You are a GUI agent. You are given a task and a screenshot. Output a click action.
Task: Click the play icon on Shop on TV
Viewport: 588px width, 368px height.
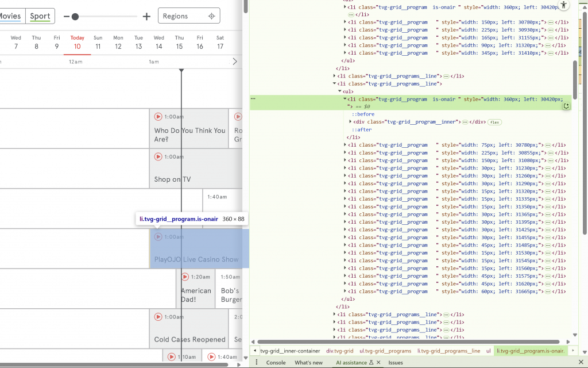tap(158, 156)
